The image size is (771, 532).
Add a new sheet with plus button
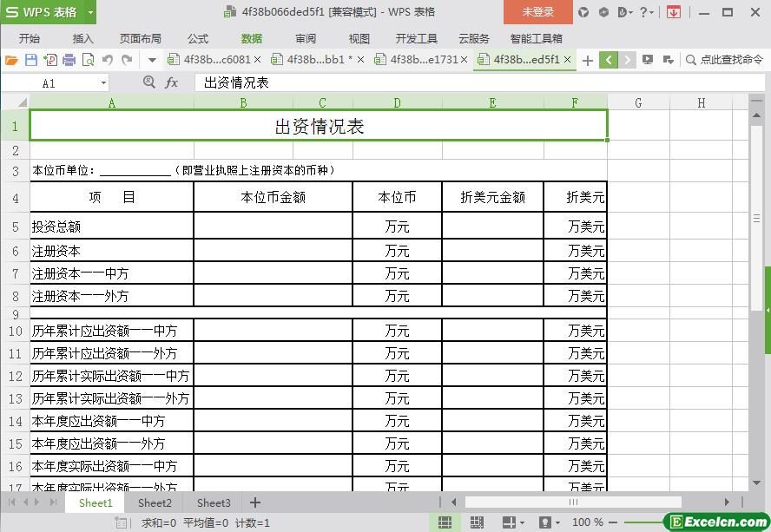pos(254,502)
